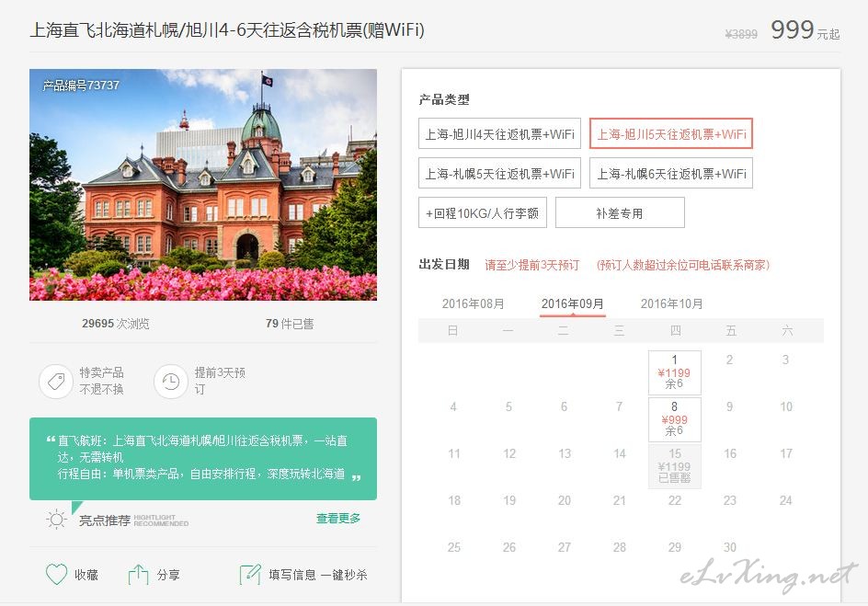Click the sun highlights recommendation icon

click(56, 520)
